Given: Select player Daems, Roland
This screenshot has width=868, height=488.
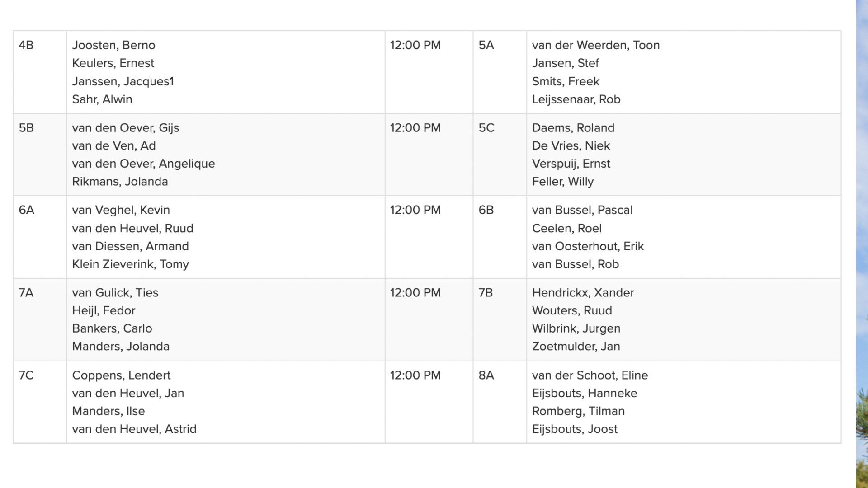Looking at the screenshot, I should pyautogui.click(x=573, y=128).
